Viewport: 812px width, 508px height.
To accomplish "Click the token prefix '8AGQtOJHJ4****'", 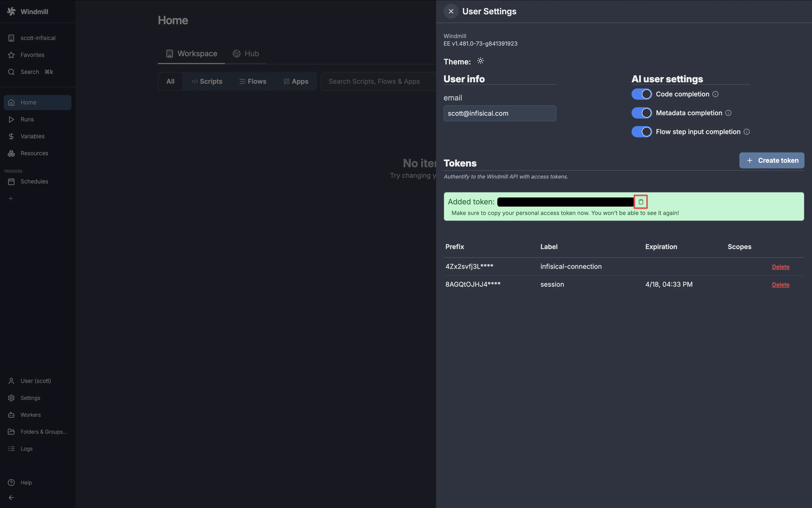I will tap(473, 284).
